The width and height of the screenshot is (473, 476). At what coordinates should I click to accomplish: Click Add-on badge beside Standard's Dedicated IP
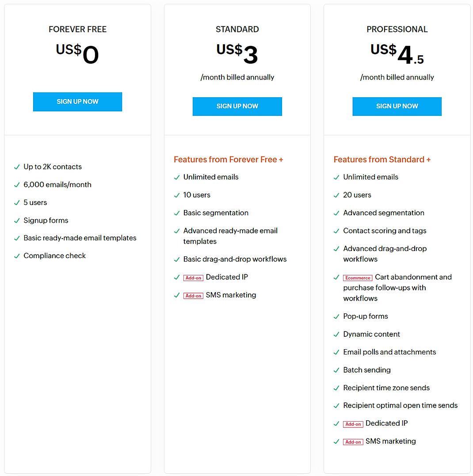click(193, 278)
